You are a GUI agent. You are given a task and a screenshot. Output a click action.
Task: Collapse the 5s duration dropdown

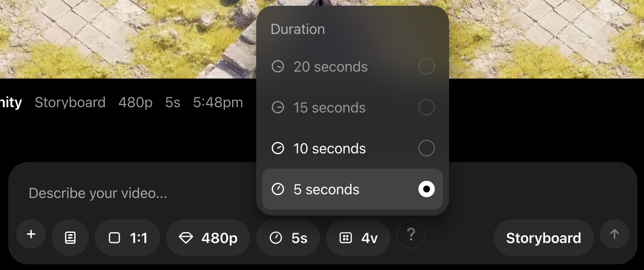(288, 238)
